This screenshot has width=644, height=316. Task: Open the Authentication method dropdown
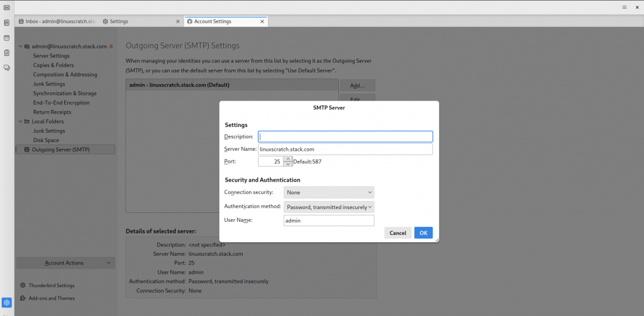click(329, 207)
